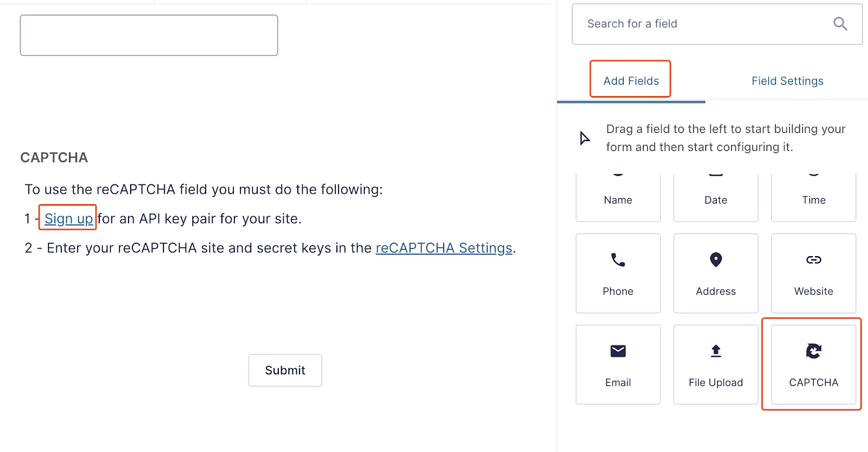Focus the Search for a field box
Screen dimensions: 868x452
[705, 24]
